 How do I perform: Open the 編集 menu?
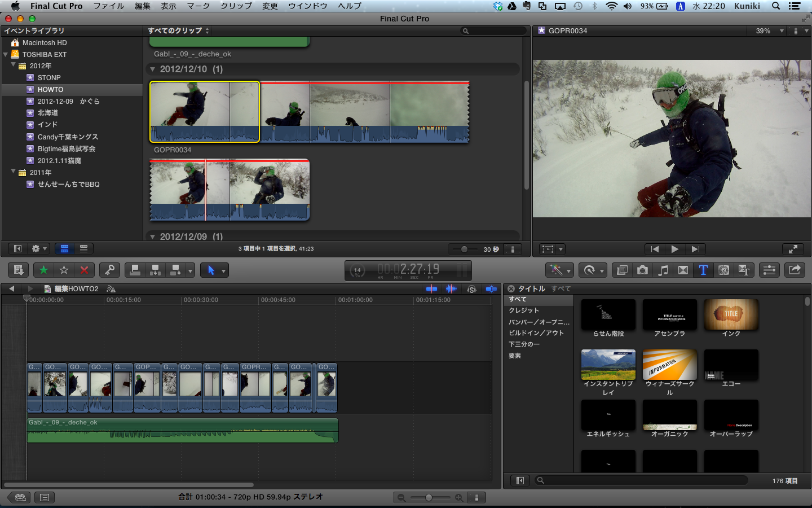pyautogui.click(x=143, y=6)
